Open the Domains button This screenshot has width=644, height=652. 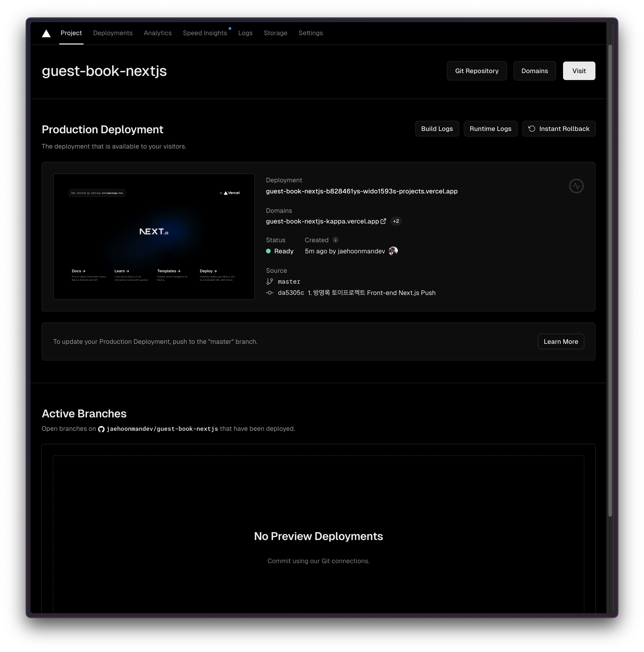[x=534, y=71]
